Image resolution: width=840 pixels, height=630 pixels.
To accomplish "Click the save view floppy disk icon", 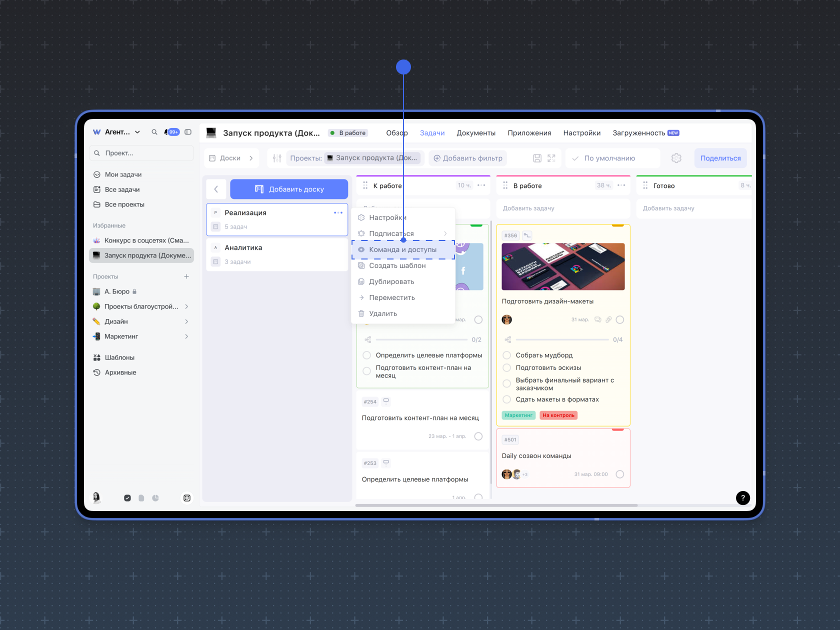I will (537, 158).
